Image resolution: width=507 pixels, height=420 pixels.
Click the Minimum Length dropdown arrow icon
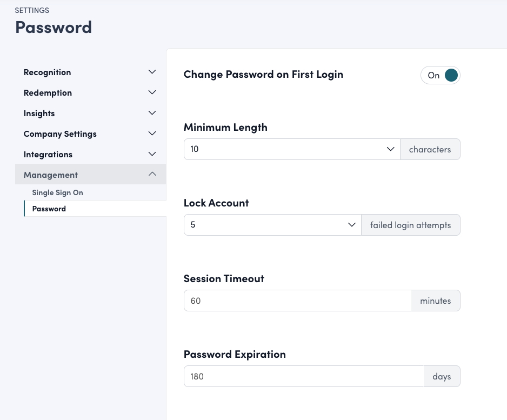tap(391, 149)
